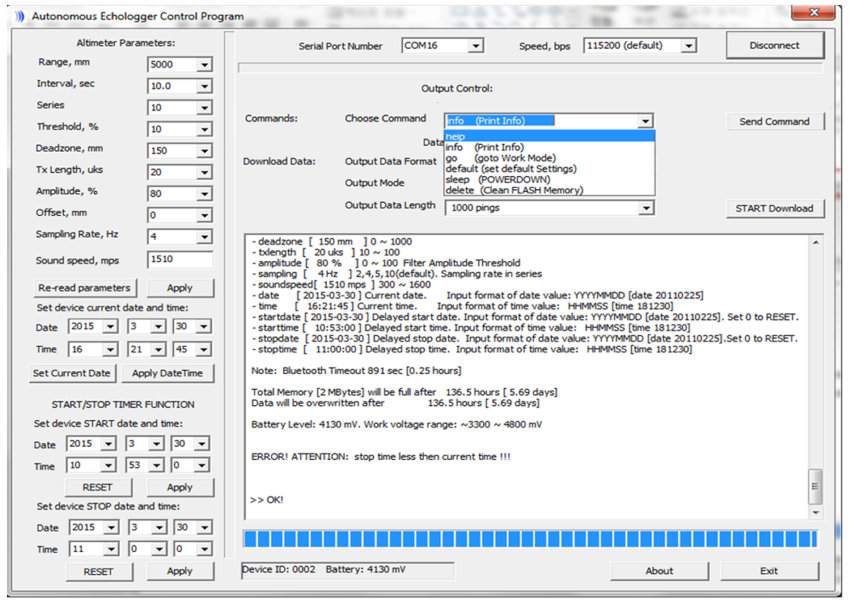Image resolution: width=850 pixels, height=604 pixels.
Task: Click the Apply DateTime button
Action: pos(167,373)
